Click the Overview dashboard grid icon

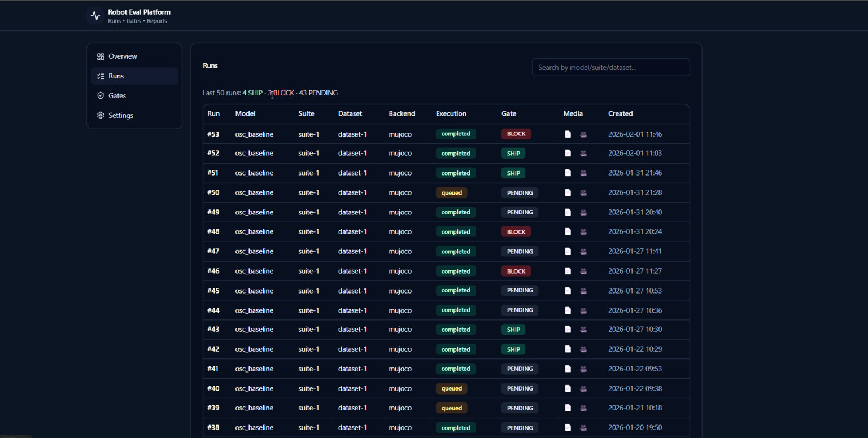[99, 56]
